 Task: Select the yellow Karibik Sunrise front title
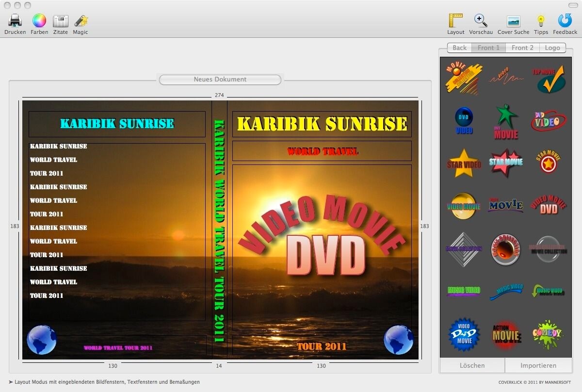click(322, 124)
